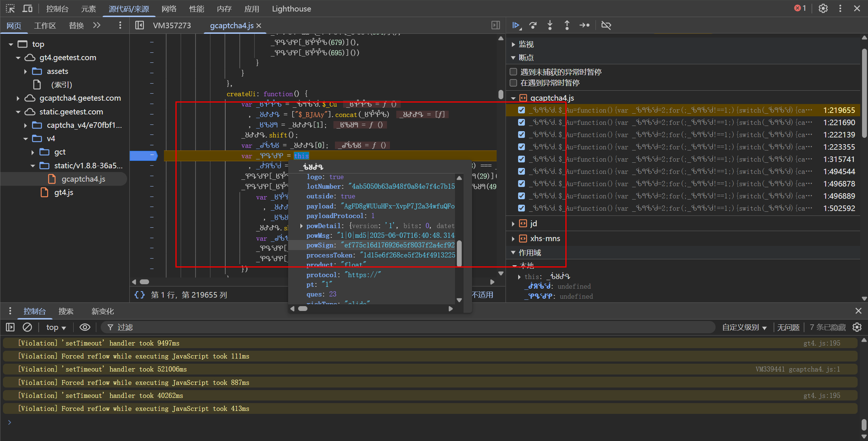Open gt4.js:195 source link for 9497ms violation

[x=822, y=343]
